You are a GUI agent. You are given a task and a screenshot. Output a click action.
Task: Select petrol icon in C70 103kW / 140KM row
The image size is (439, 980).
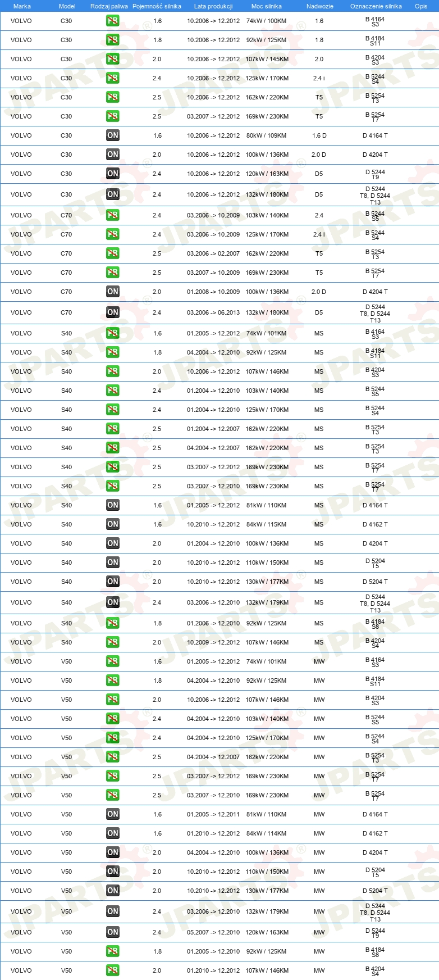(113, 215)
